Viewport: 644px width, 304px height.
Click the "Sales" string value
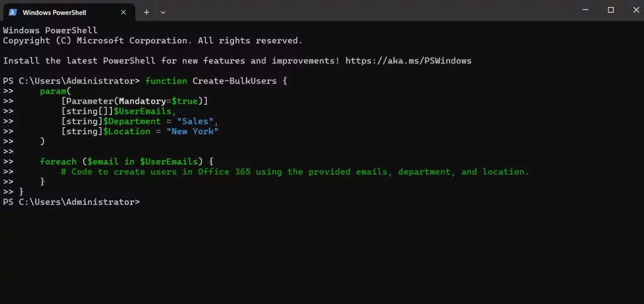(195, 121)
